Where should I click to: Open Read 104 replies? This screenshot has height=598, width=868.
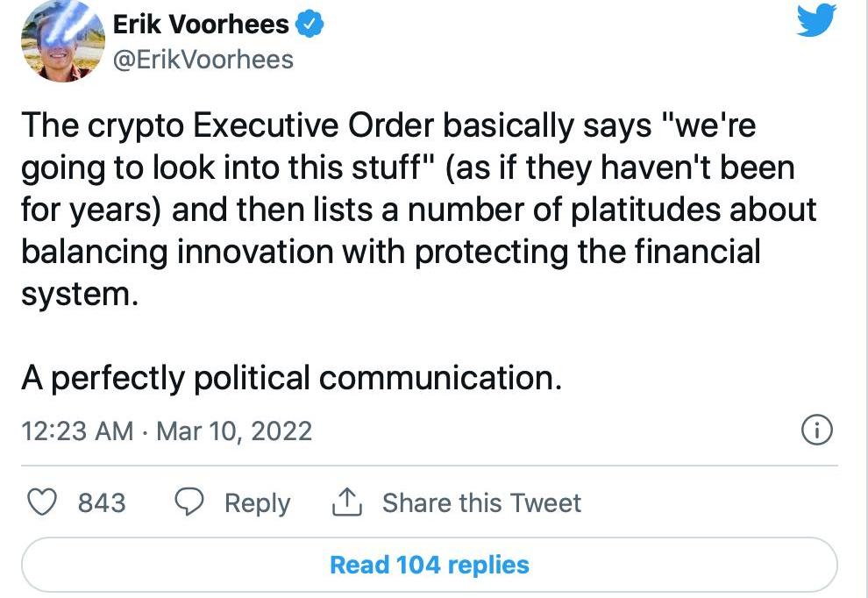tap(429, 565)
